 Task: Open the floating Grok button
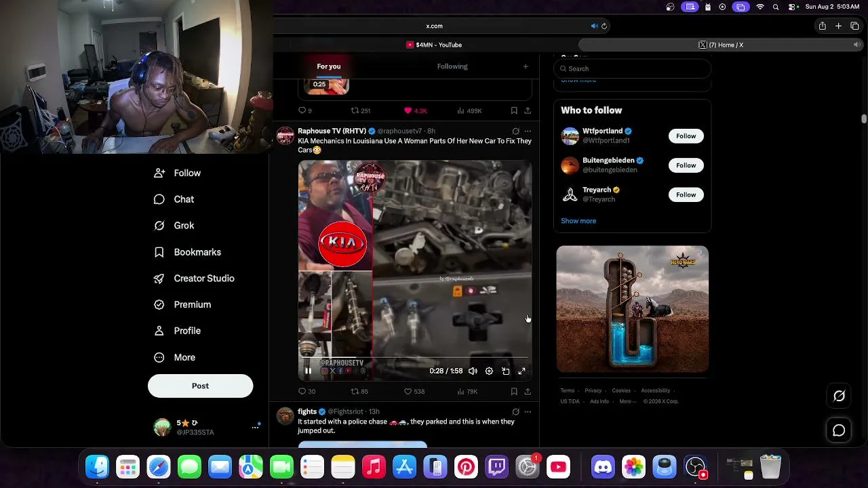pos(839,396)
